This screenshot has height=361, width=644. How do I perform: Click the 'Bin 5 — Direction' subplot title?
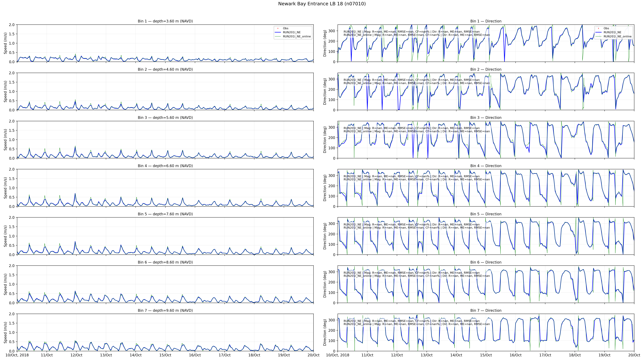(486, 214)
